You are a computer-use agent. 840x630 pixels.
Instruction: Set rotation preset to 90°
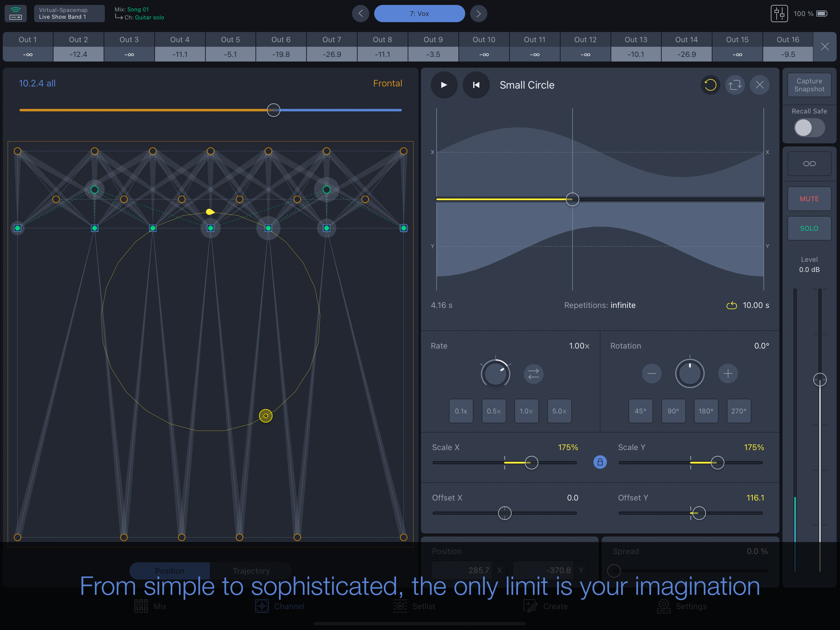pyautogui.click(x=673, y=411)
